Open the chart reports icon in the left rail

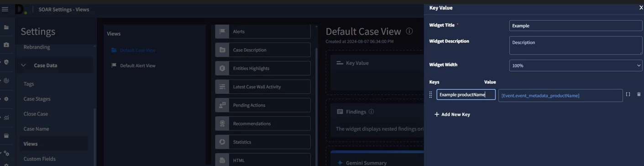(x=6, y=118)
